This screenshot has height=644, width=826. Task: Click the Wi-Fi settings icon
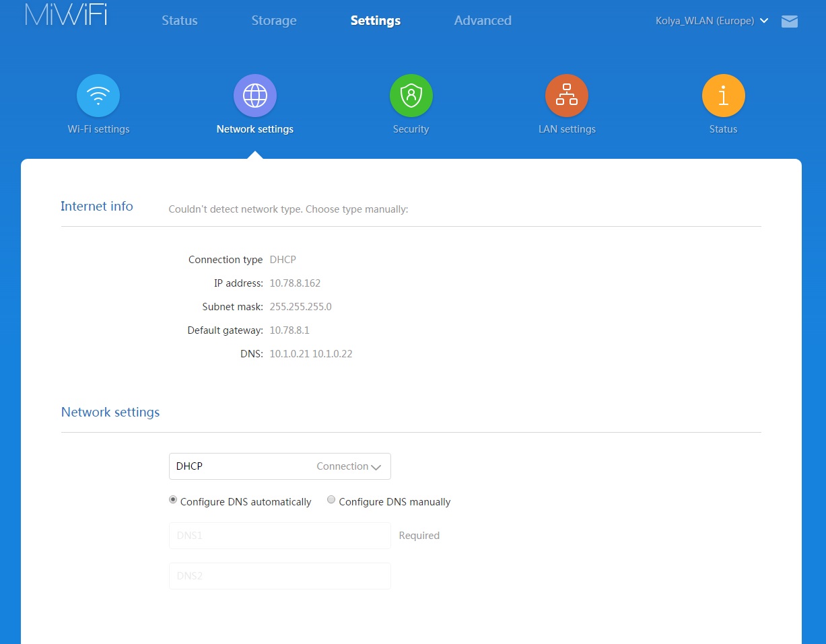[98, 96]
